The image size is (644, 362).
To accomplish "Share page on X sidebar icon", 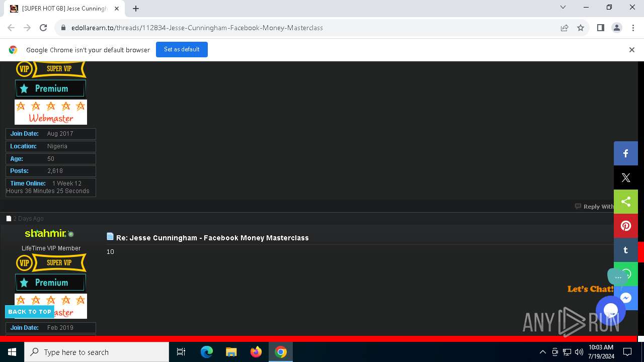I will pyautogui.click(x=626, y=177).
